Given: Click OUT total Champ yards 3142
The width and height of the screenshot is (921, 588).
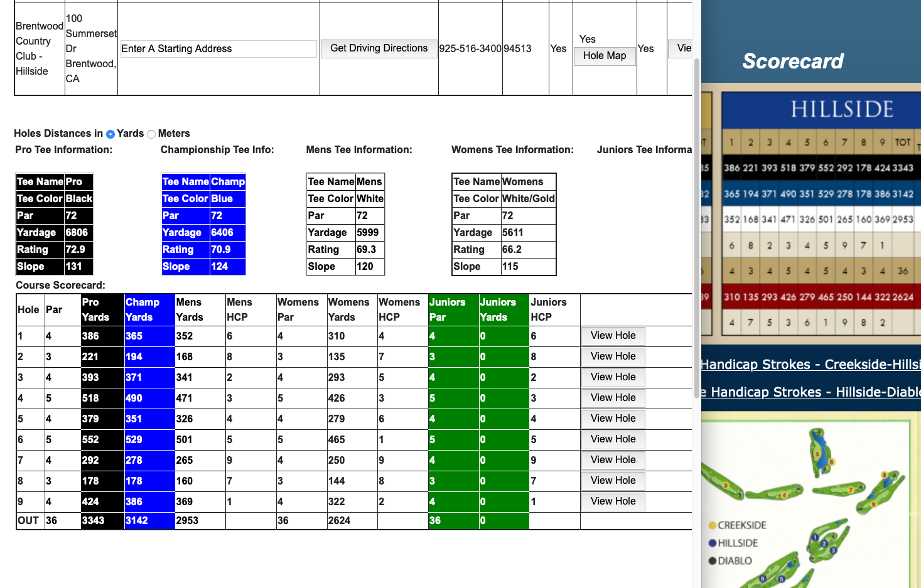Looking at the screenshot, I should click(137, 521).
